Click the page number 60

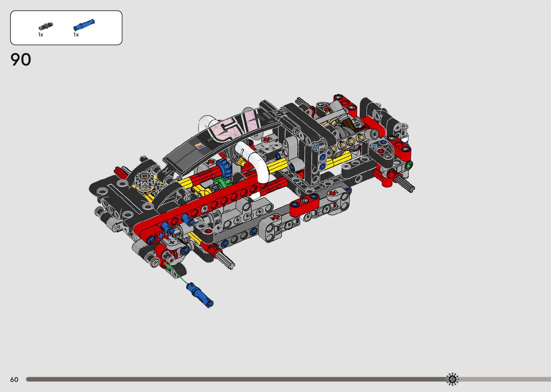[14, 379]
